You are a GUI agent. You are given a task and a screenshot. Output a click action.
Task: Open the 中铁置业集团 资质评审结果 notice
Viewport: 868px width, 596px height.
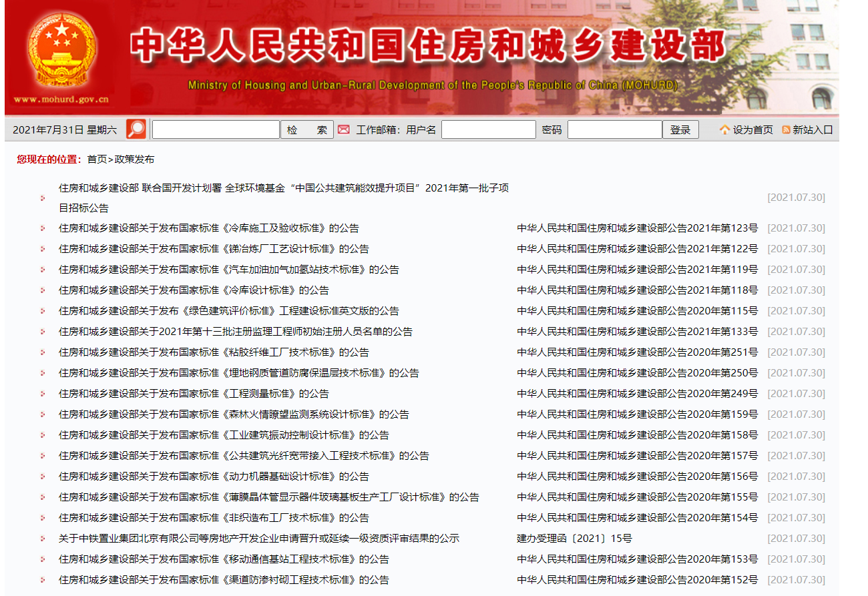(x=259, y=539)
